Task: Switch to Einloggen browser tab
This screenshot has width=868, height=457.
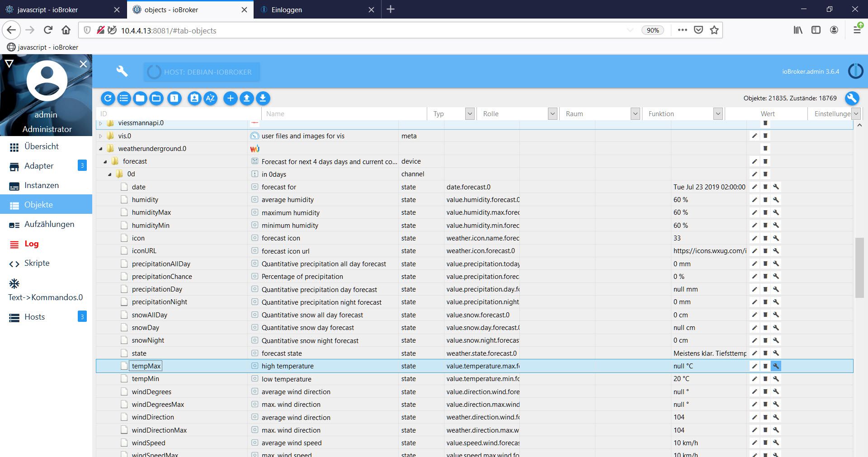Action: pos(318,9)
